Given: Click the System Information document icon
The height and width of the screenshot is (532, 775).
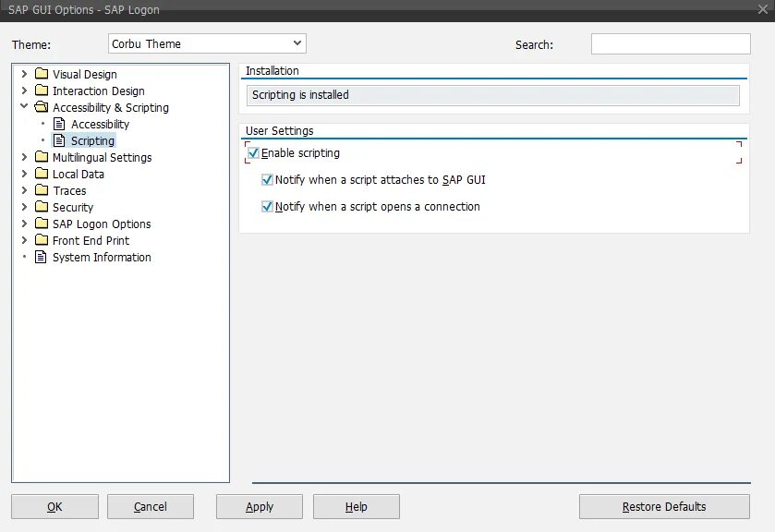Looking at the screenshot, I should point(41,257).
